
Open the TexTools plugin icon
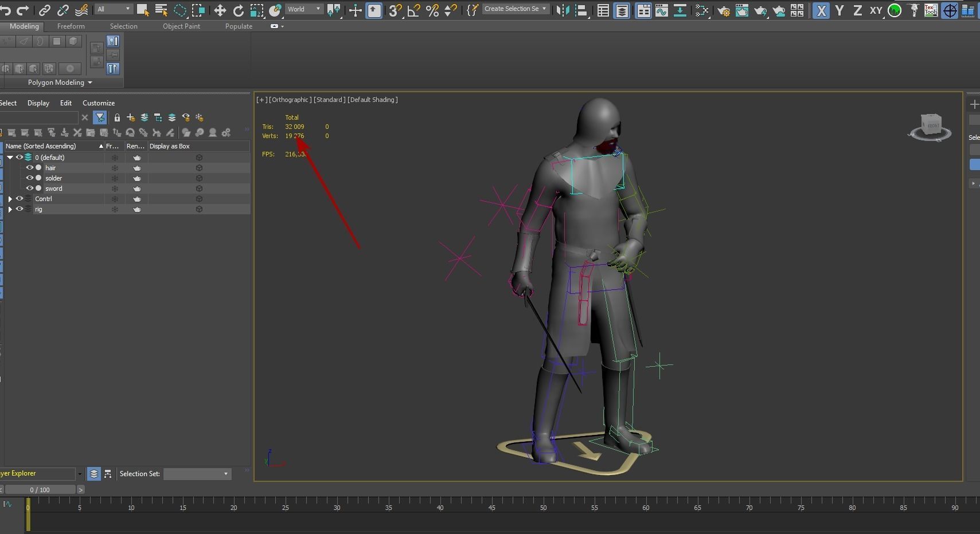pyautogui.click(x=931, y=10)
